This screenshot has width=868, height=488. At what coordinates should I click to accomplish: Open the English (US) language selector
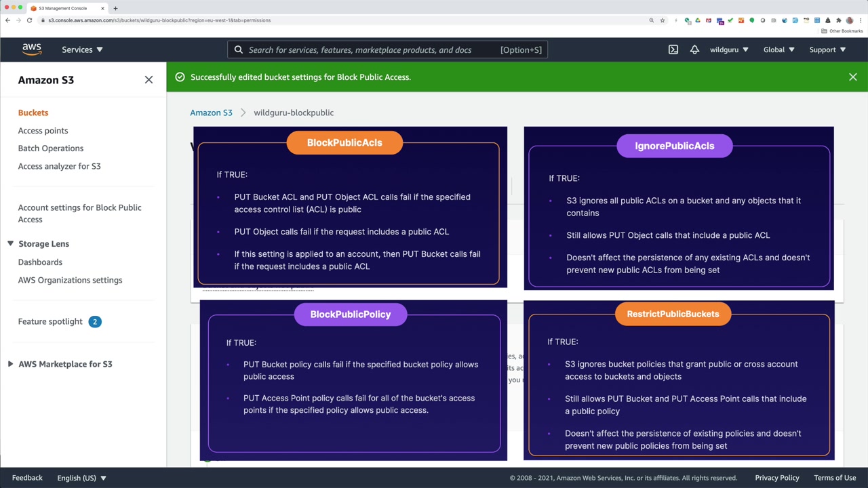(81, 478)
